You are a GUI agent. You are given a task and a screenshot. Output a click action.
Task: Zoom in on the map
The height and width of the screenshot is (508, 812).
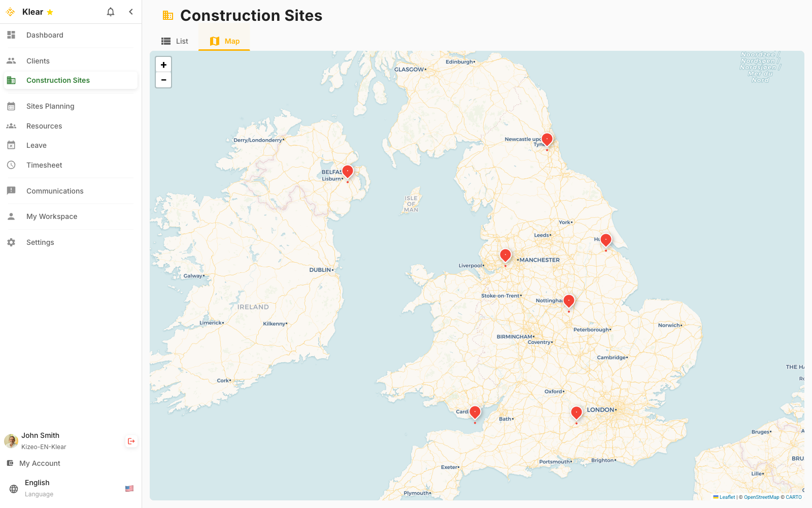click(163, 65)
